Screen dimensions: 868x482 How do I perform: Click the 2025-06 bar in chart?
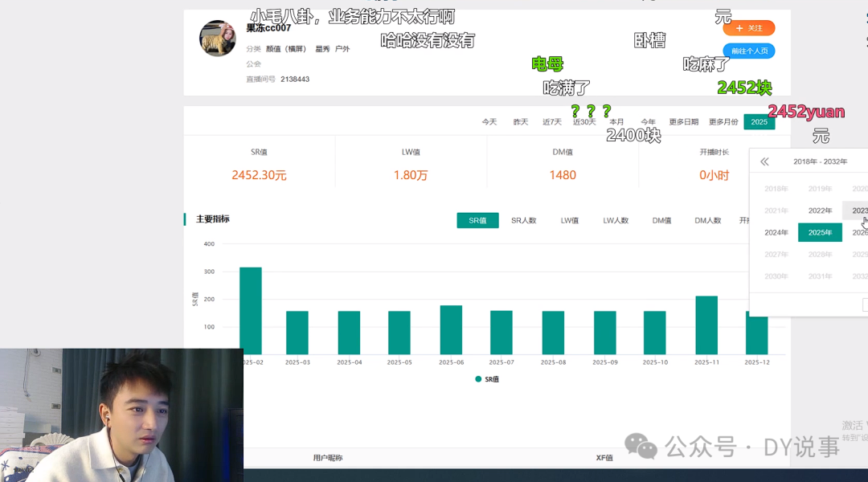tap(451, 330)
